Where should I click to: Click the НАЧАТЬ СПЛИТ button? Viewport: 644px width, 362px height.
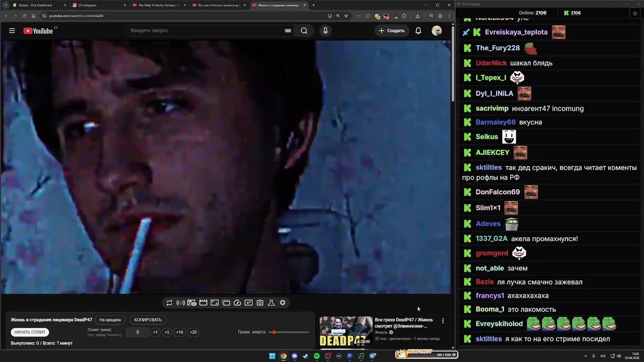coord(30,332)
